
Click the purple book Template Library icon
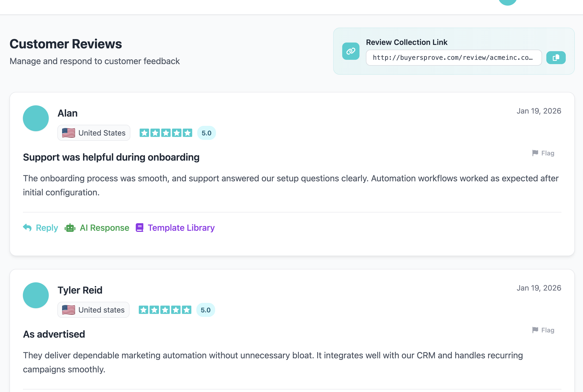(139, 228)
